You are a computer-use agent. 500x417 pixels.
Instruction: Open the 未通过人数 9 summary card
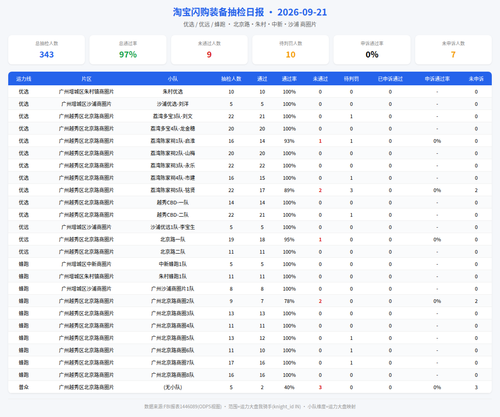(209, 49)
